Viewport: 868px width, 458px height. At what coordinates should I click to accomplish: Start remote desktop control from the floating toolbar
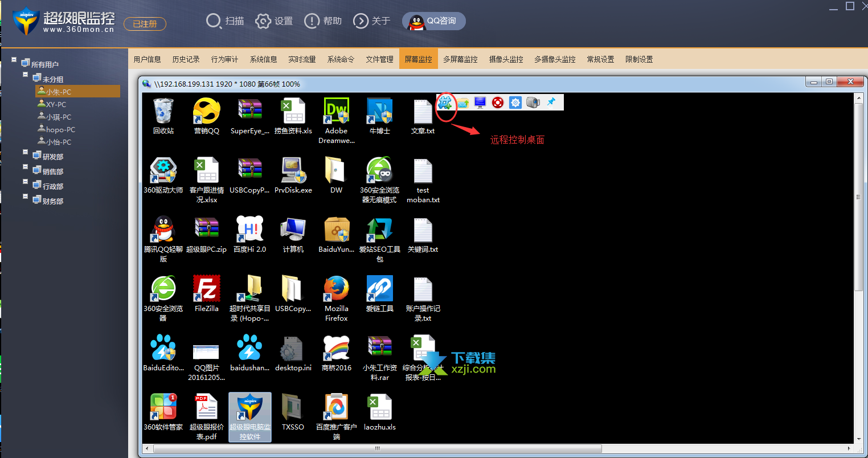point(445,103)
